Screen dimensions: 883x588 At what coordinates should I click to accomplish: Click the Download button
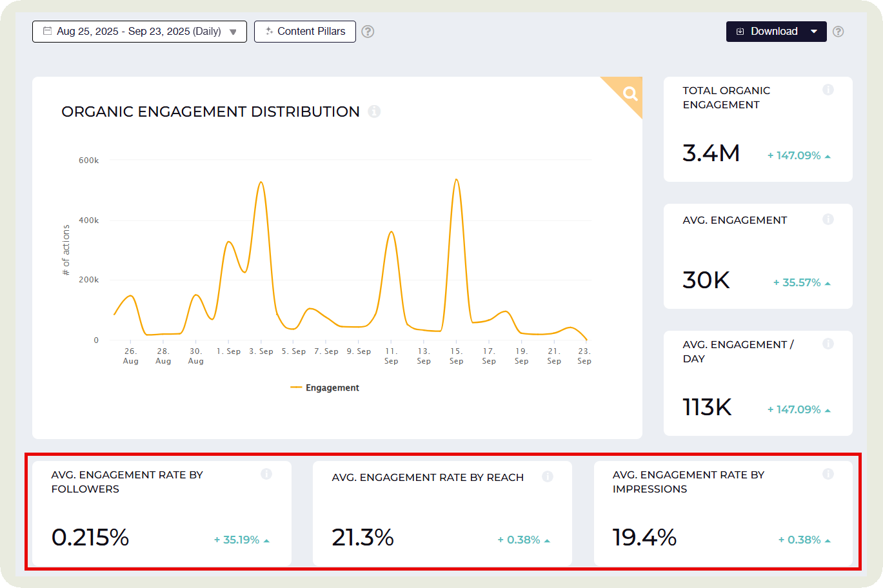(x=773, y=31)
